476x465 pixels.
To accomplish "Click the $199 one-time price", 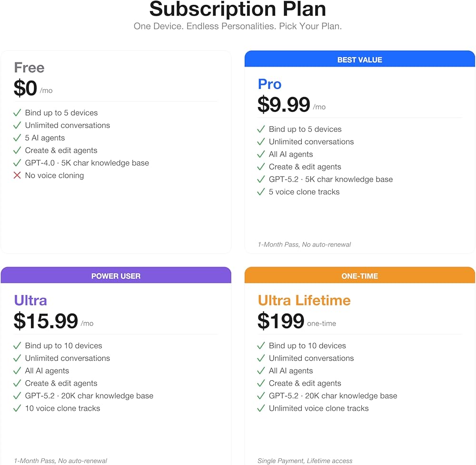I will (x=281, y=321).
